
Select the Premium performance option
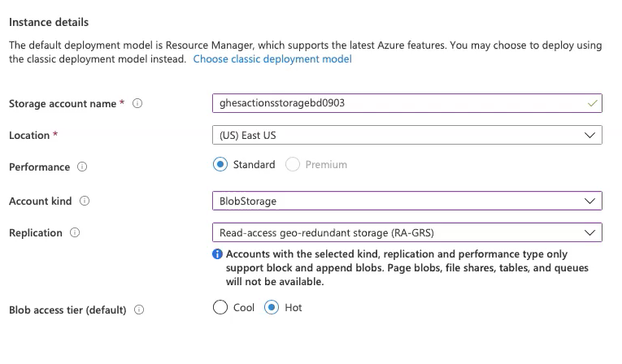293,165
